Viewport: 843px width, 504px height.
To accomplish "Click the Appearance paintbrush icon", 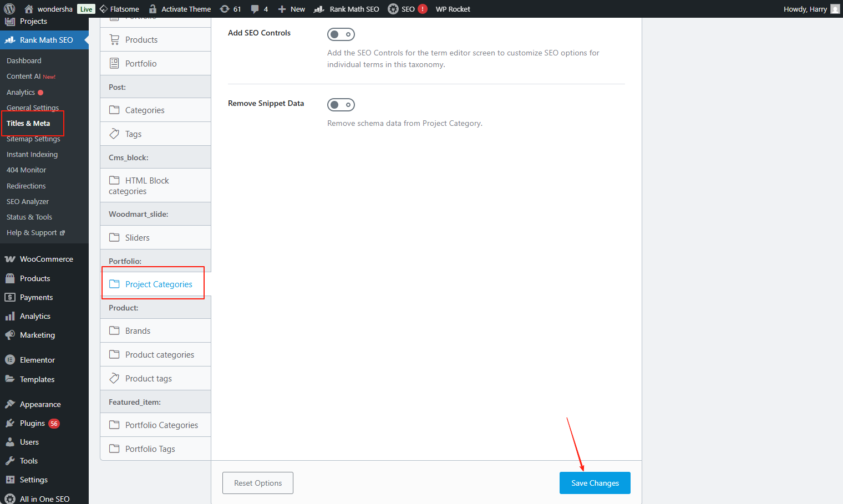I will (10, 404).
